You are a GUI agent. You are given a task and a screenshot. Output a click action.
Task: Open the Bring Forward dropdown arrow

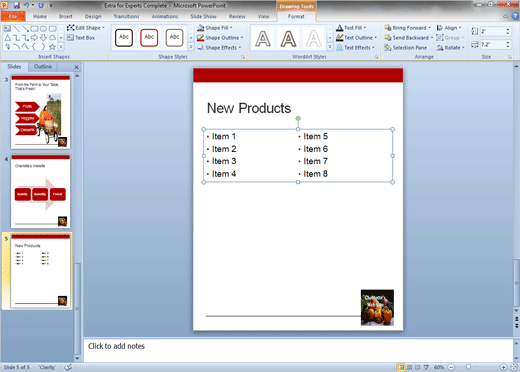pos(430,28)
